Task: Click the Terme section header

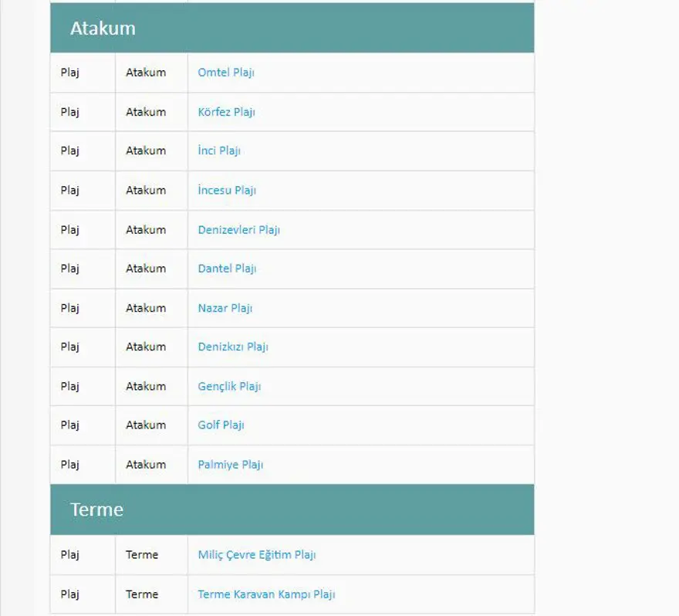Action: (96, 509)
